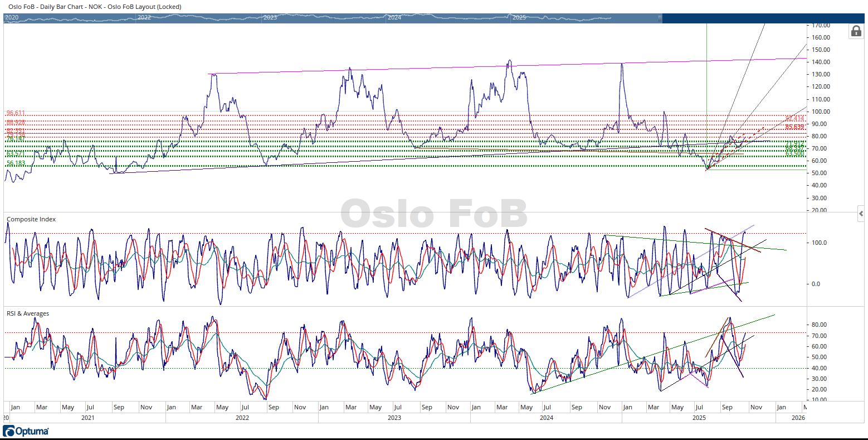This screenshot has width=868, height=440.
Task: Expand the collapsed right side panel arrow
Action: (861, 214)
